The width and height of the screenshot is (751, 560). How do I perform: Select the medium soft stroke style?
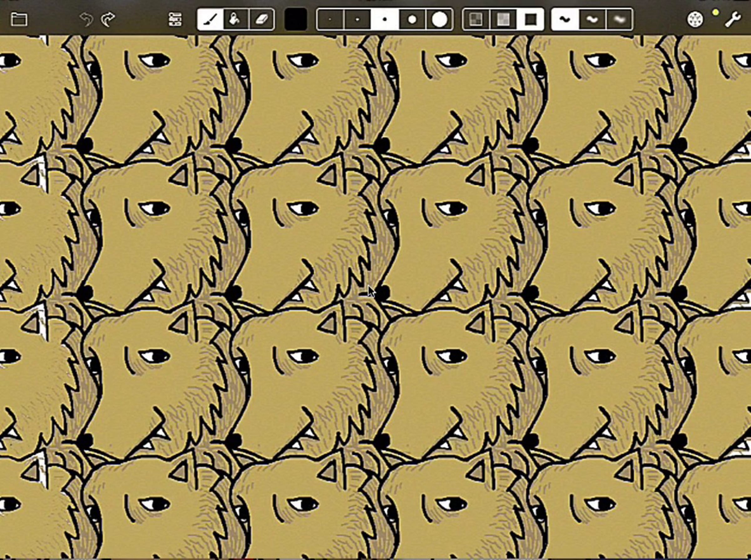pos(592,19)
